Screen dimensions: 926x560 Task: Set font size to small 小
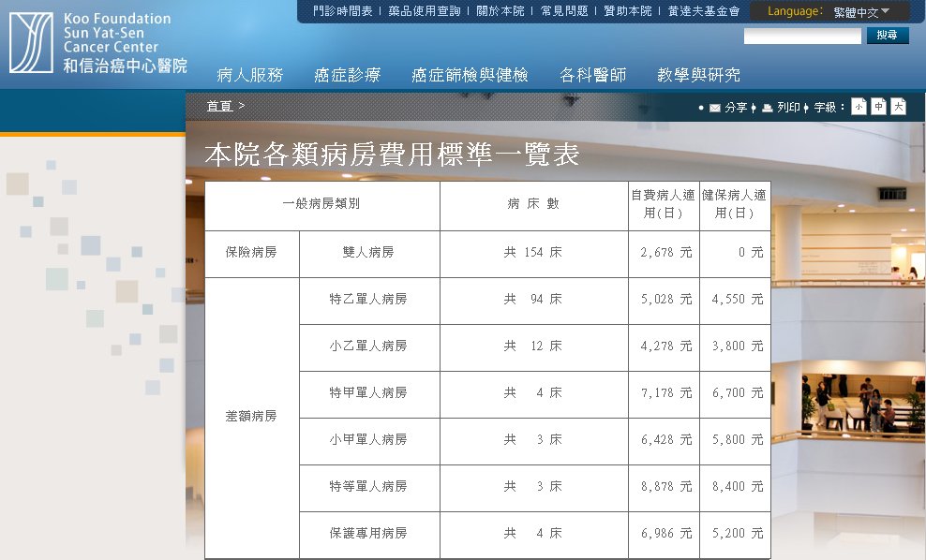(x=859, y=107)
